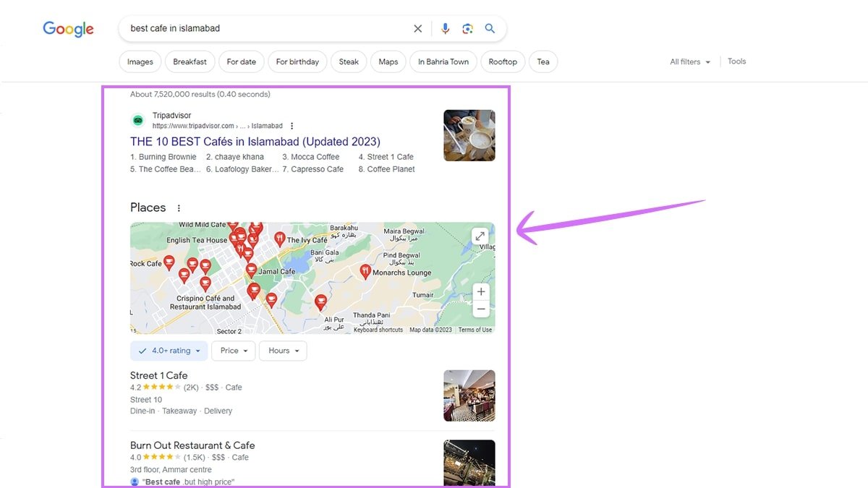Zoom in on the map
This screenshot has height=488, width=868.
pyautogui.click(x=481, y=292)
